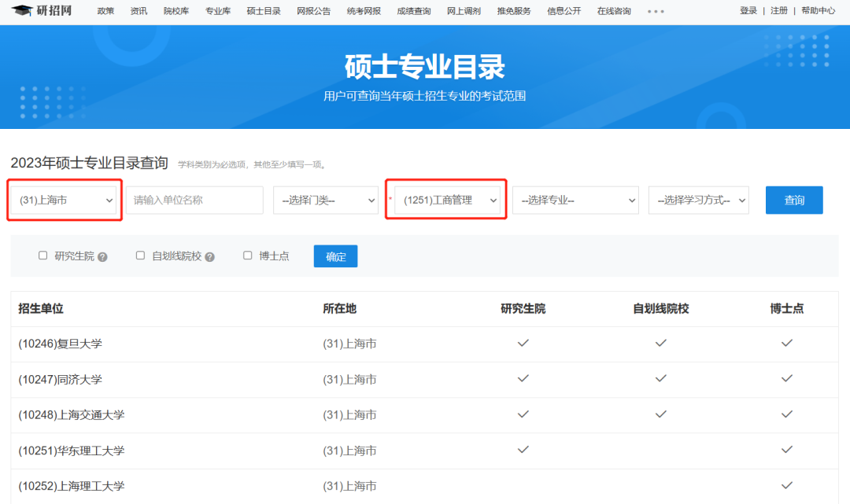Go to 资讯 in top navigation
Screen dimensions: 850x504
point(139,11)
